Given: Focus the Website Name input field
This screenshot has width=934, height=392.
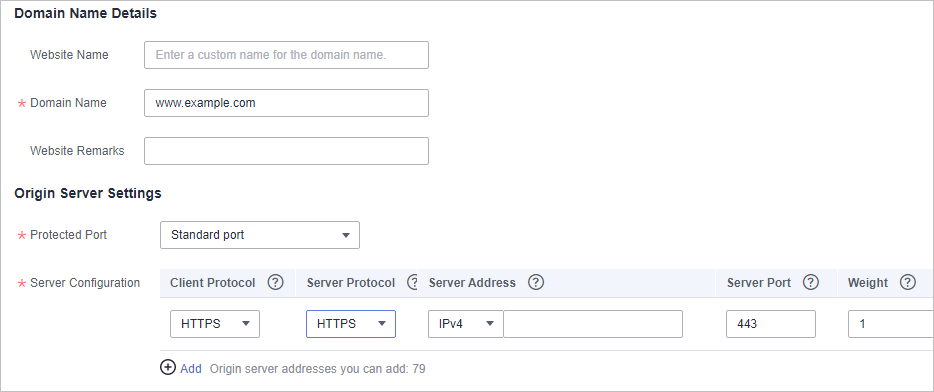Looking at the screenshot, I should click(x=286, y=55).
